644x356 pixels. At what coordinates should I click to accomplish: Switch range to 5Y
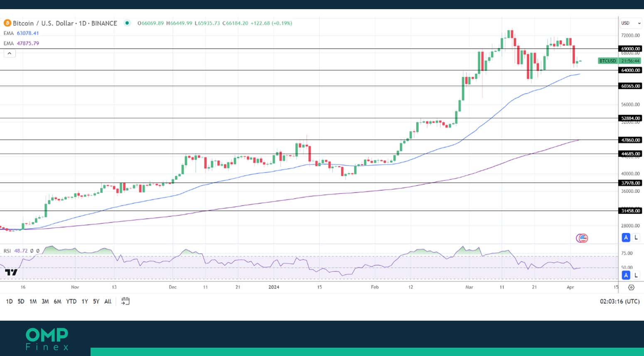(x=96, y=302)
